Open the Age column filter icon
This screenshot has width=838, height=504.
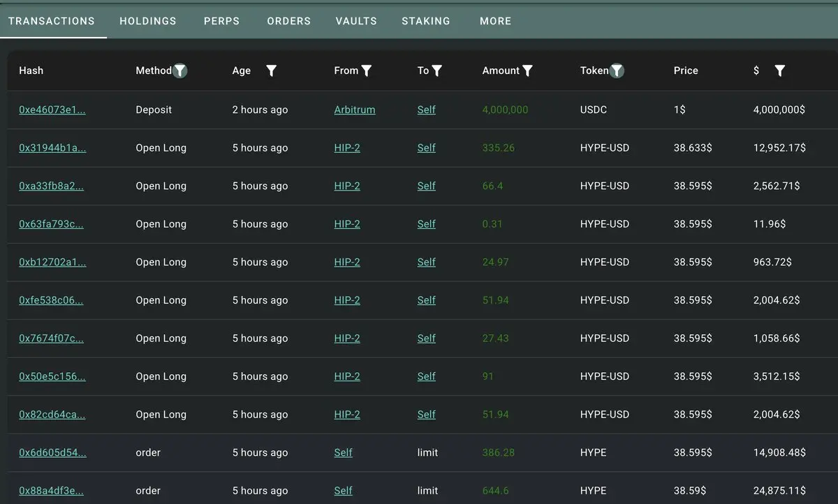(x=272, y=71)
